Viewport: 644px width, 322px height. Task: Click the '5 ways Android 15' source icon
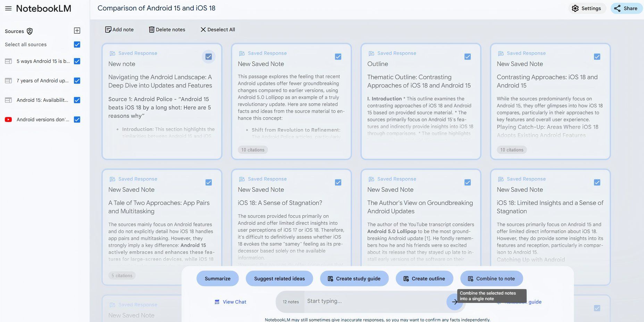tap(8, 61)
